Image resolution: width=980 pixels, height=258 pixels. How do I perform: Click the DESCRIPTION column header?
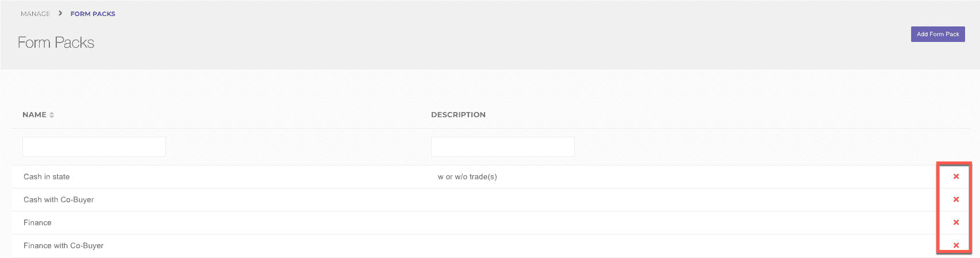tap(458, 115)
